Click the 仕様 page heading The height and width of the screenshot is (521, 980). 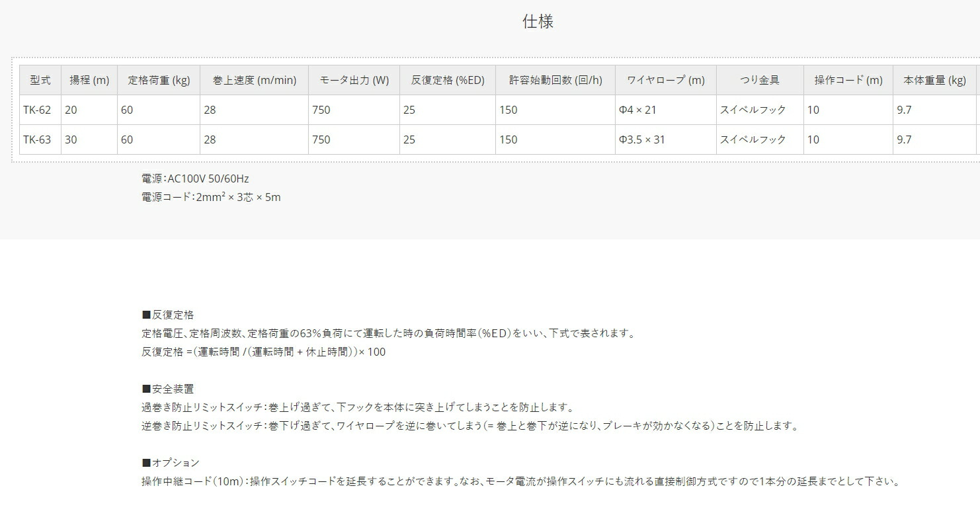[x=539, y=22]
